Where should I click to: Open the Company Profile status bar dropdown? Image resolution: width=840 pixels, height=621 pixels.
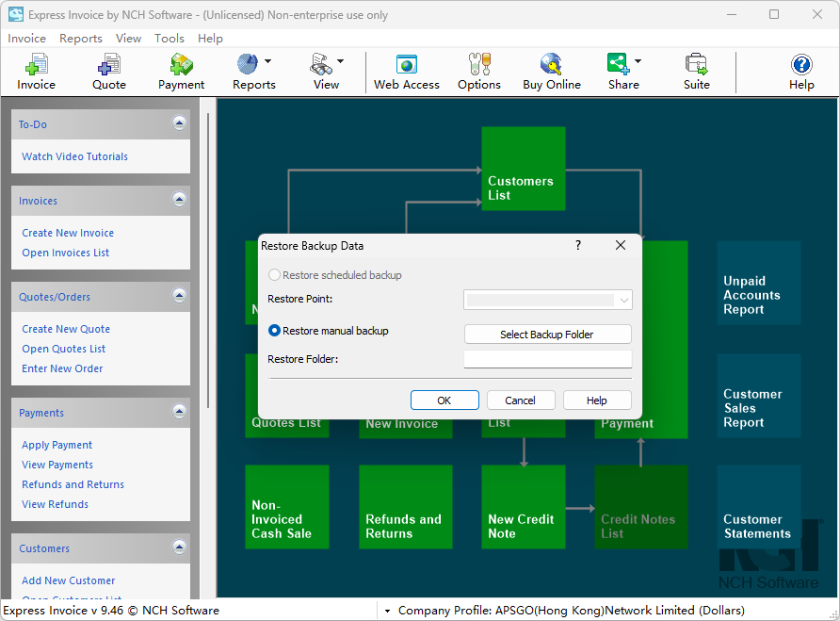(387, 611)
